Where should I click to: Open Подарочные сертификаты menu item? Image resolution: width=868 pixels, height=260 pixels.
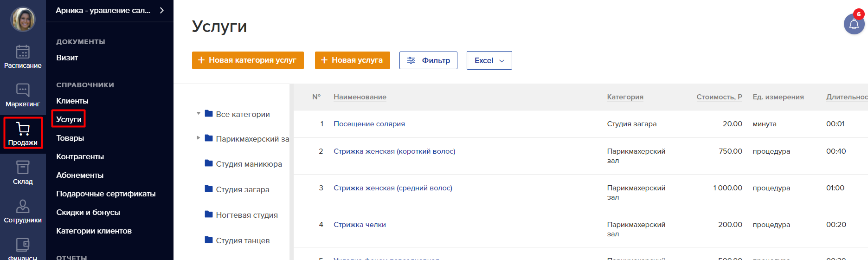(x=106, y=194)
